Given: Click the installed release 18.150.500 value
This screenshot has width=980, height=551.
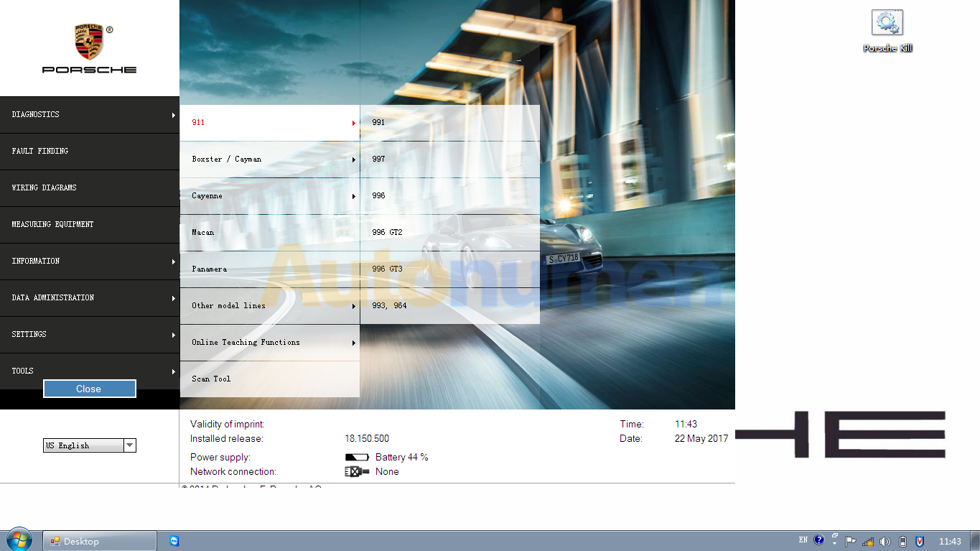Looking at the screenshot, I should pyautogui.click(x=367, y=438).
